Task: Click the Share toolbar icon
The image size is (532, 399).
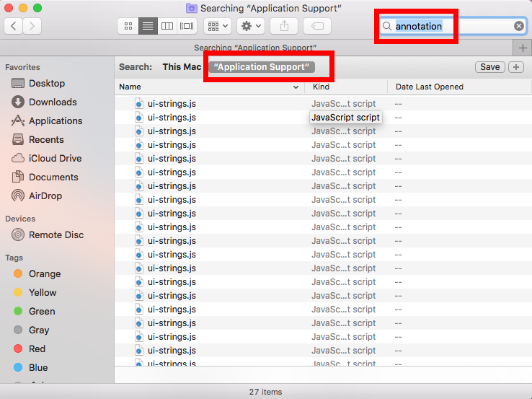Action: (284, 26)
